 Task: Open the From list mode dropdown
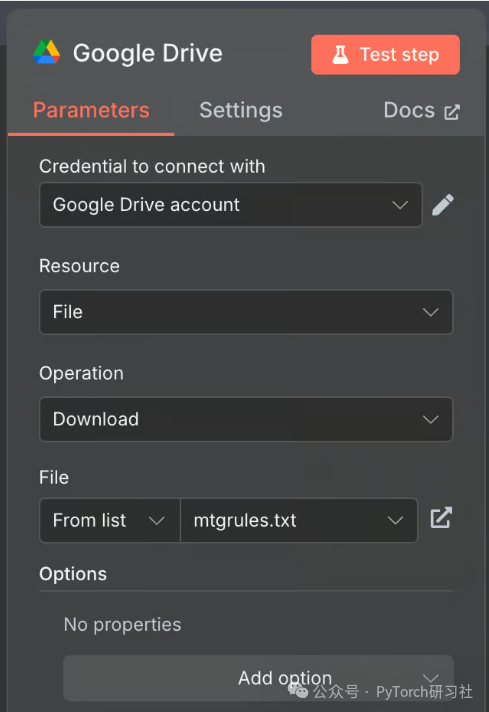coord(110,520)
